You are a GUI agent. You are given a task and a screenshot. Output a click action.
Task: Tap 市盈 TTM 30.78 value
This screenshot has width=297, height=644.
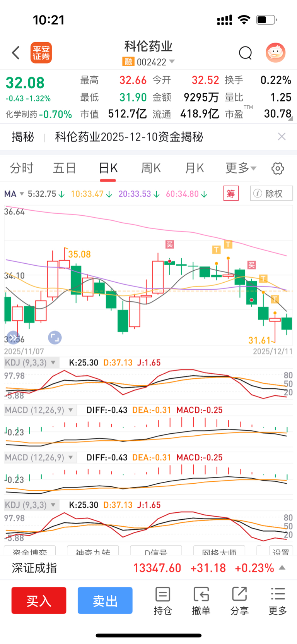click(278, 114)
